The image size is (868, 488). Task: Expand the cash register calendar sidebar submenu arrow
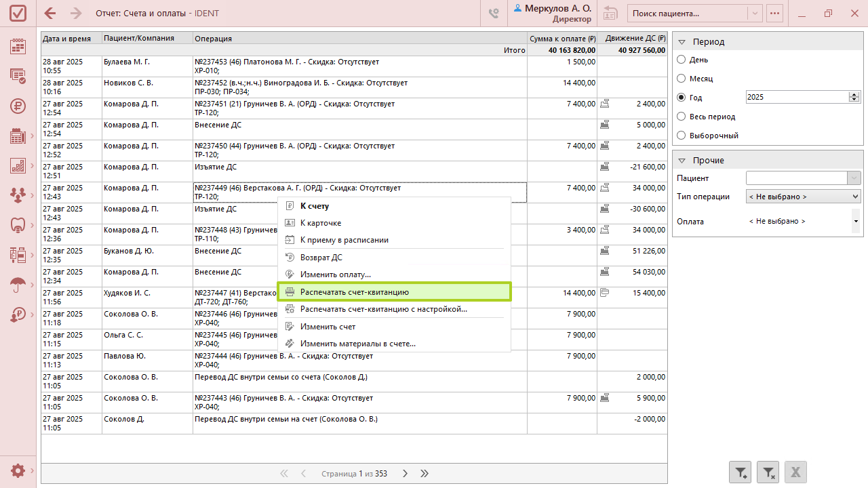(32, 136)
